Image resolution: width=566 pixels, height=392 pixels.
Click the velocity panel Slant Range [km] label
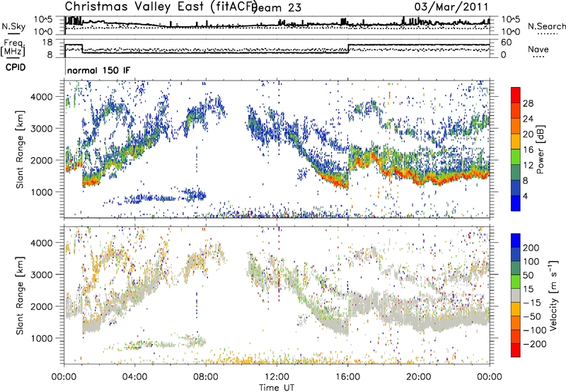[x=20, y=295]
